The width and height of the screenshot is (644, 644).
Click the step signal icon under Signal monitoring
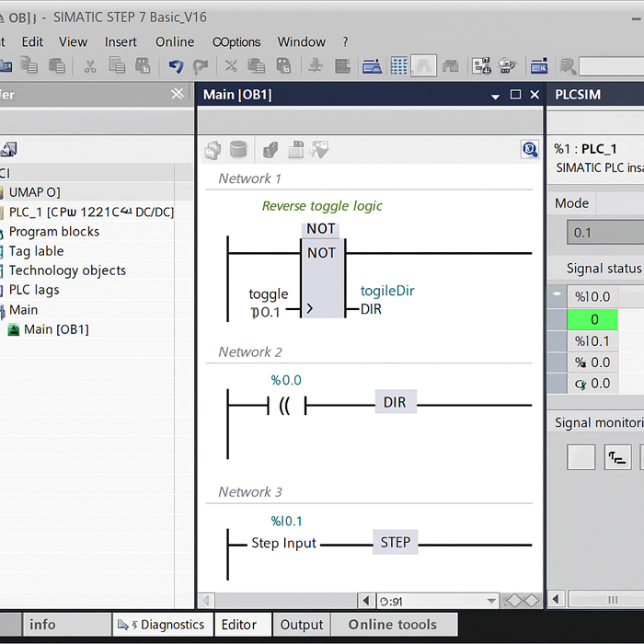click(616, 457)
